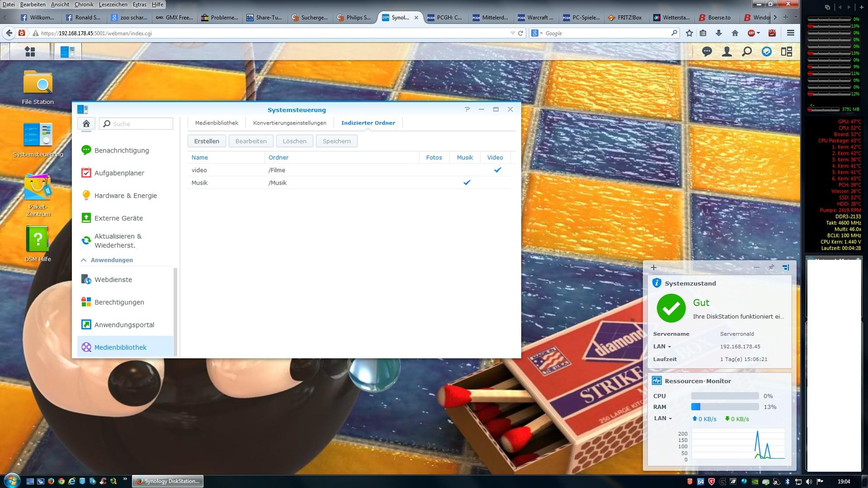868x488 pixels.
Task: Click the browser URL address bar
Action: pos(274,33)
